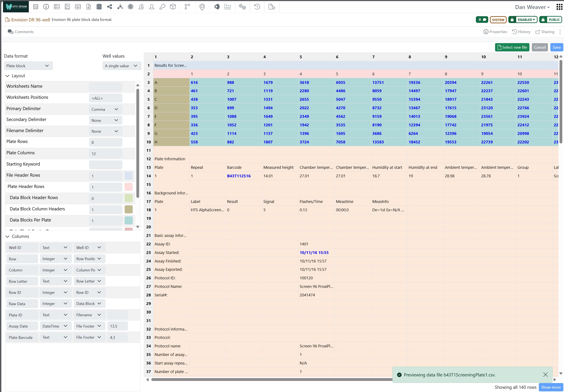Screen dimensions: 564x392
Task: Open the Sharing tab
Action: point(545,32)
